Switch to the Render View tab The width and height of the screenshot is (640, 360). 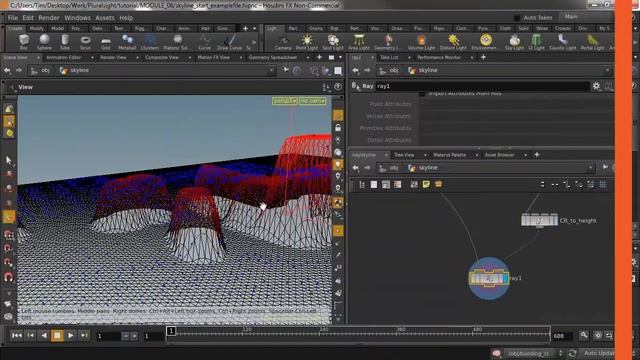113,58
